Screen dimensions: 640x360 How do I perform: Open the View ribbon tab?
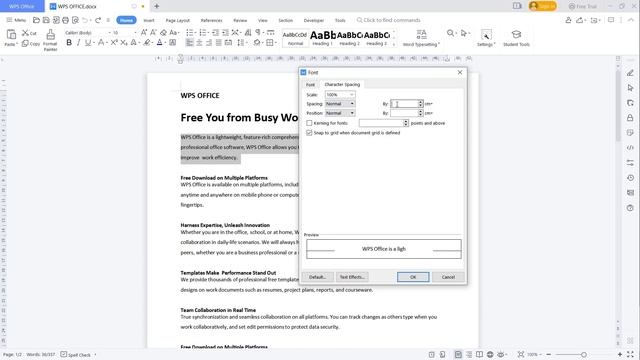tap(262, 20)
